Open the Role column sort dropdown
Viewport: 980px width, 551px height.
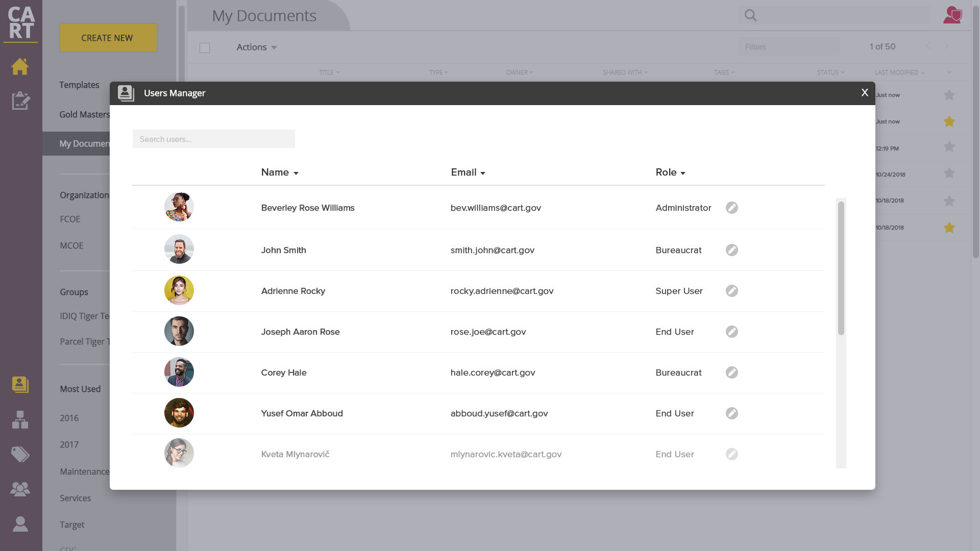682,173
